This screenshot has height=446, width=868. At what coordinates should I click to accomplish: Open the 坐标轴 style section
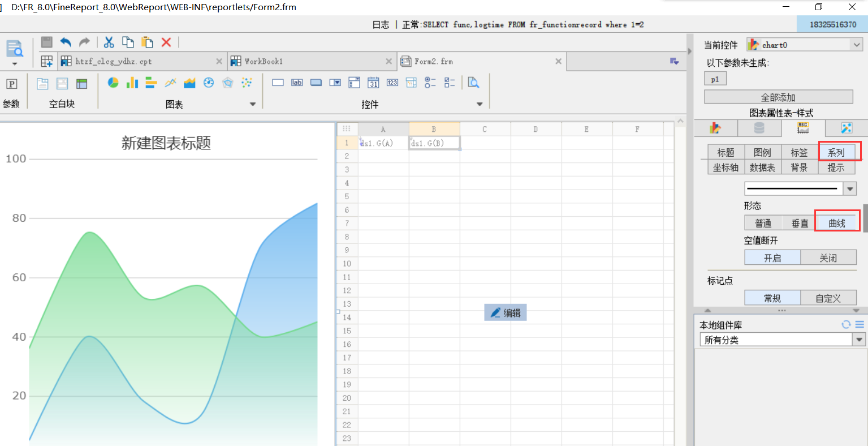tap(726, 167)
